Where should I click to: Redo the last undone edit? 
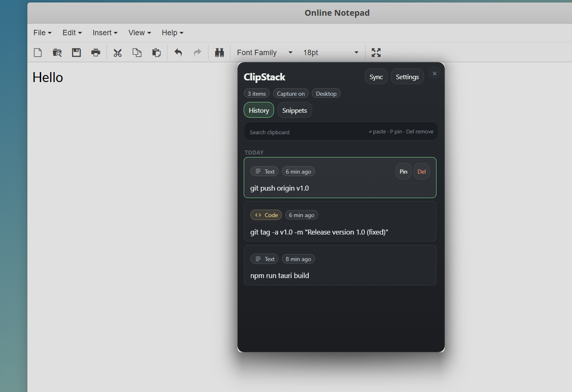(197, 53)
